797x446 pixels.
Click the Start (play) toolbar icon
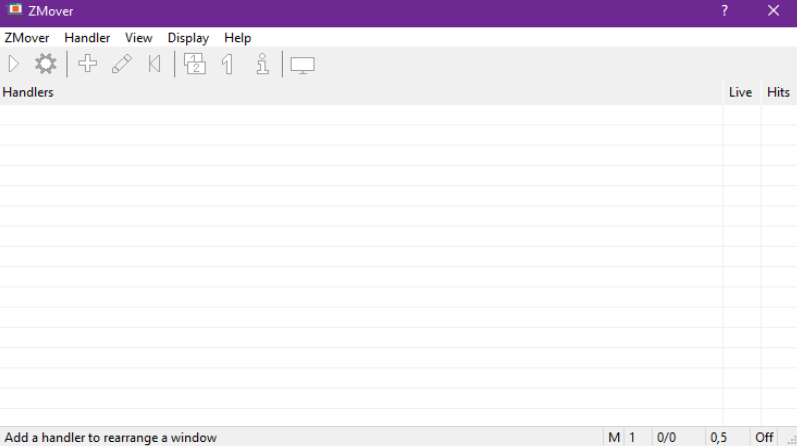(14, 64)
